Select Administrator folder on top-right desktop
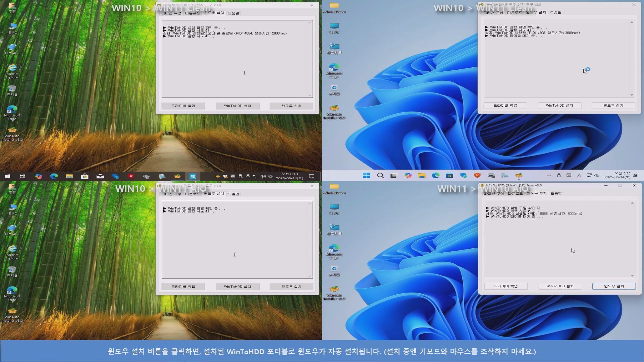The image size is (644, 362). click(x=334, y=8)
